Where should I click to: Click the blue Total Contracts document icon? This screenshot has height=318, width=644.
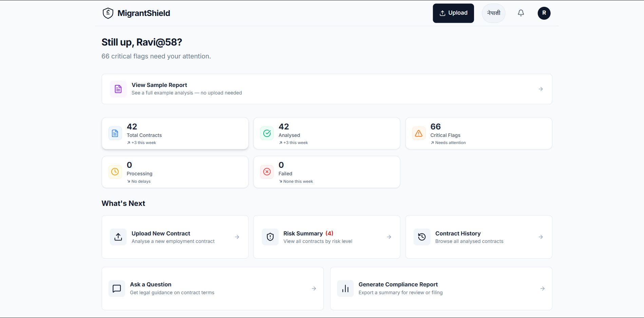click(x=115, y=133)
